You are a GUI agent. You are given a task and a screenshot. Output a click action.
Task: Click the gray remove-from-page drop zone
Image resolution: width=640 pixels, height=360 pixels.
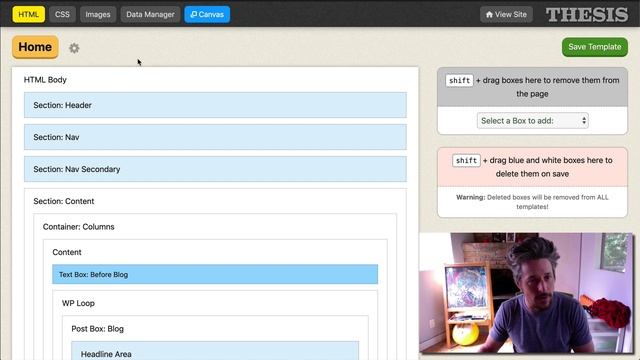click(532, 87)
